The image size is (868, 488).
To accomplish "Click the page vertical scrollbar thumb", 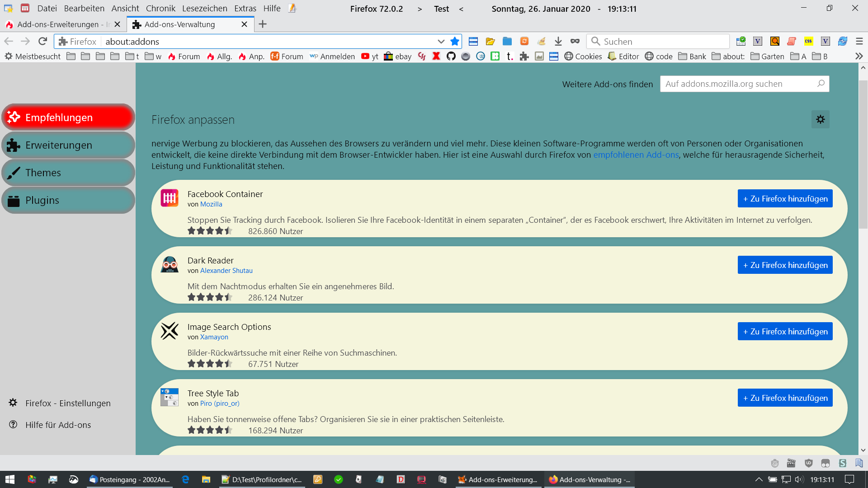I will tap(863, 154).
